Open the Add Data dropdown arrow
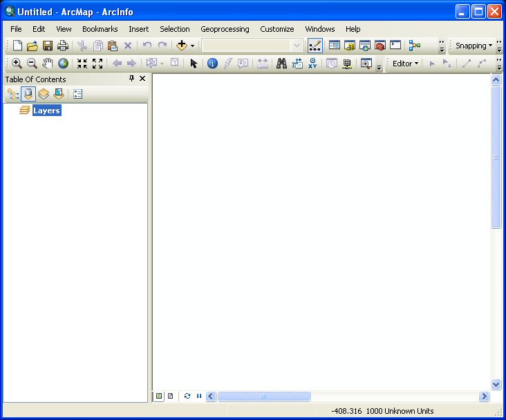506x420 pixels. pyautogui.click(x=192, y=46)
